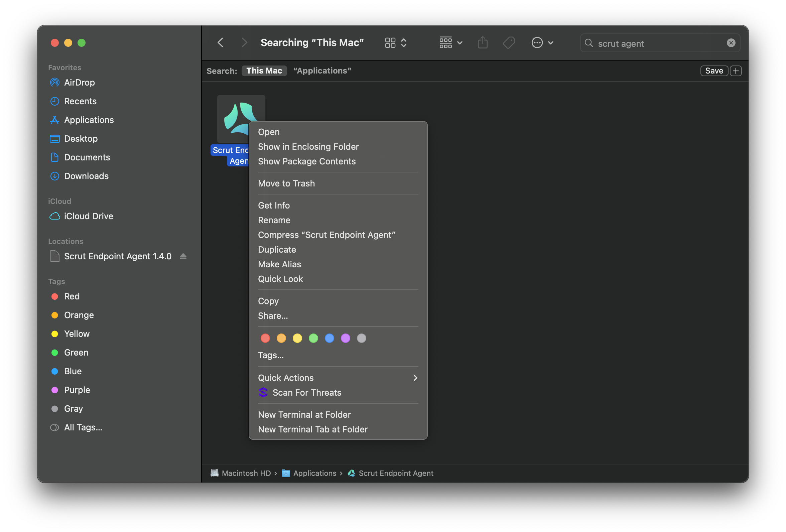Apply red tag color in context menu

[265, 338]
